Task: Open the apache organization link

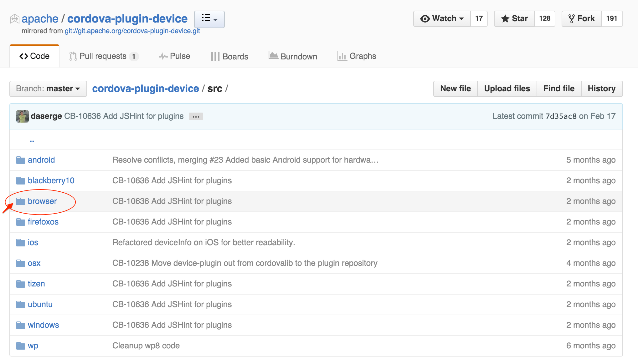Action: click(x=40, y=19)
